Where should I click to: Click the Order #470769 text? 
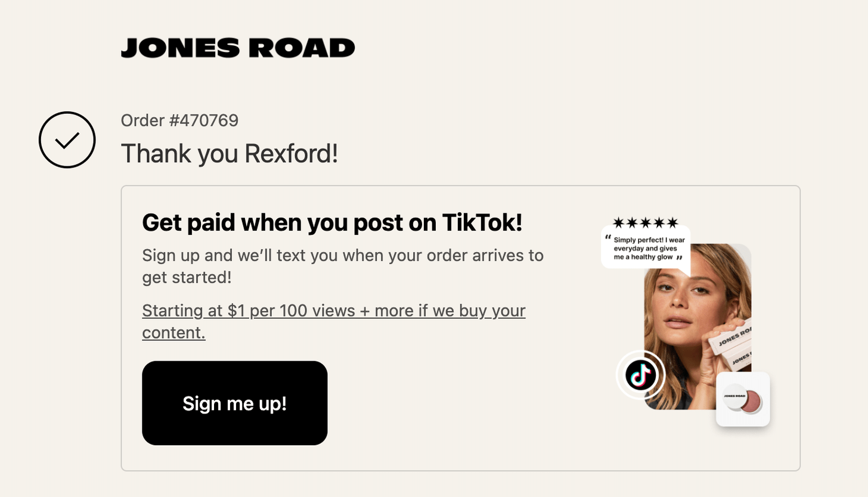click(179, 121)
